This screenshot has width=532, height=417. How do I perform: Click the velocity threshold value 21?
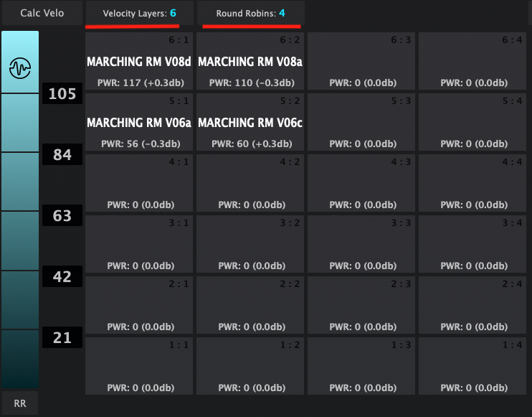62,338
